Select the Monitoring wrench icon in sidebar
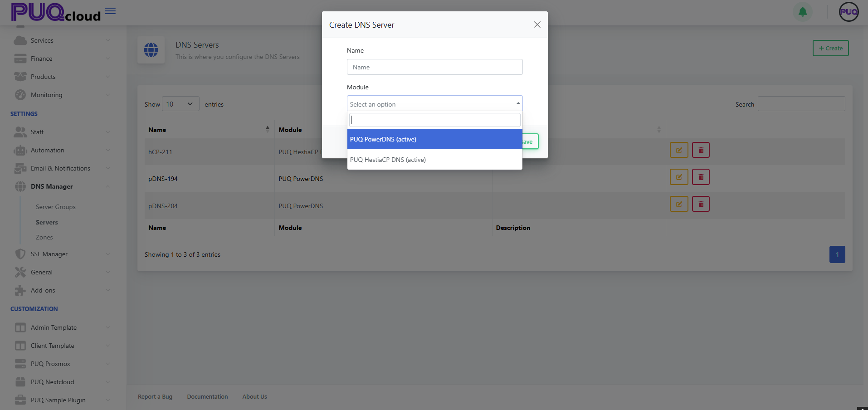This screenshot has width=868, height=410. pyautogui.click(x=20, y=95)
